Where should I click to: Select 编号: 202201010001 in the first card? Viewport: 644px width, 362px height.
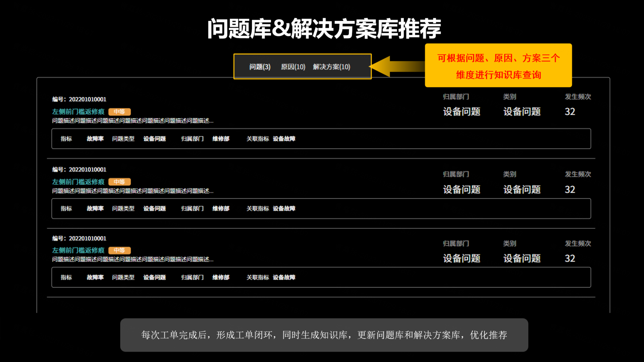(79, 99)
